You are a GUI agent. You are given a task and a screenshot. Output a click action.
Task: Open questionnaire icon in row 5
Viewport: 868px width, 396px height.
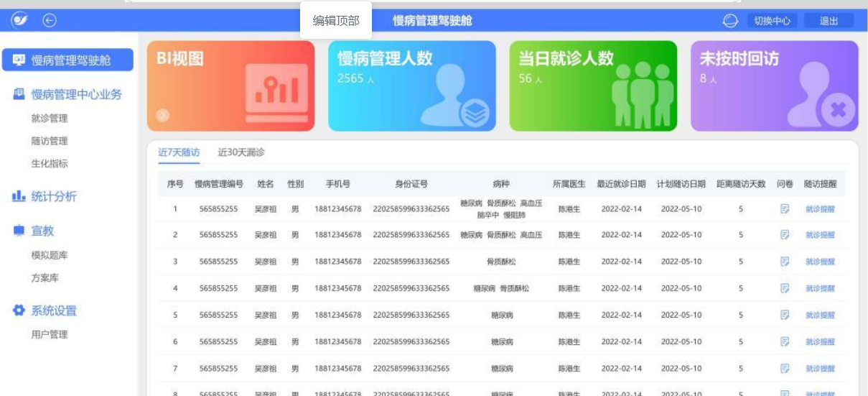785,315
